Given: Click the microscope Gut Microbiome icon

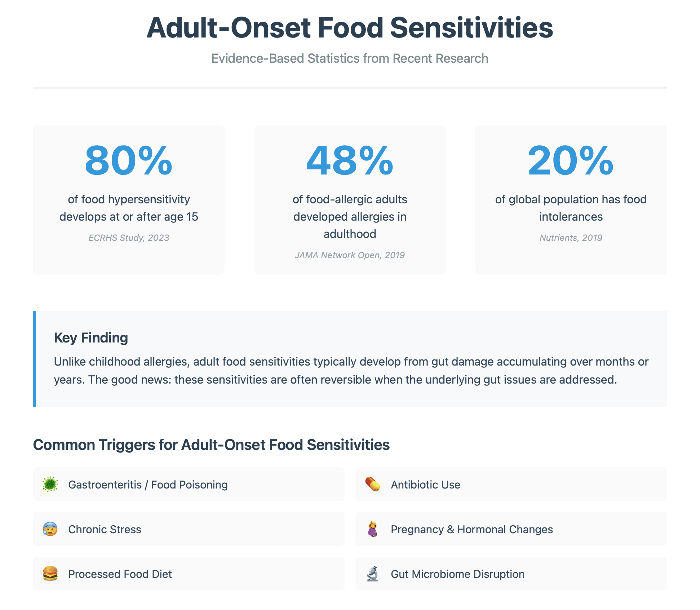Looking at the screenshot, I should [372, 574].
